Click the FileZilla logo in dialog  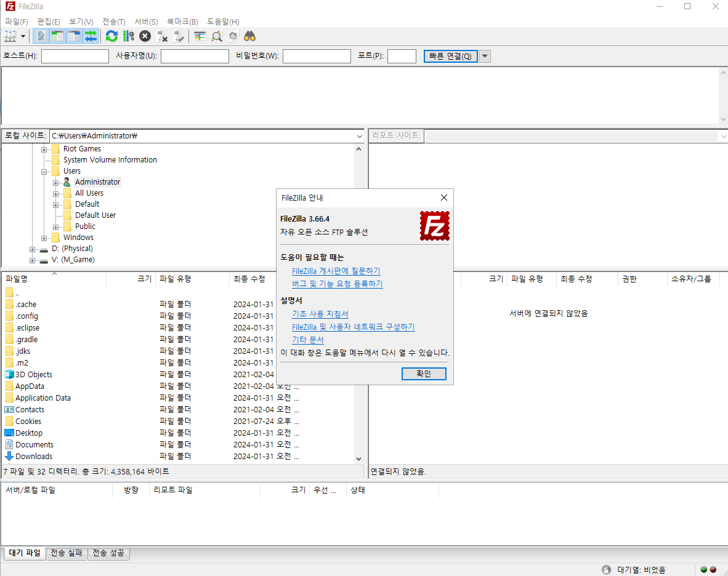click(435, 226)
